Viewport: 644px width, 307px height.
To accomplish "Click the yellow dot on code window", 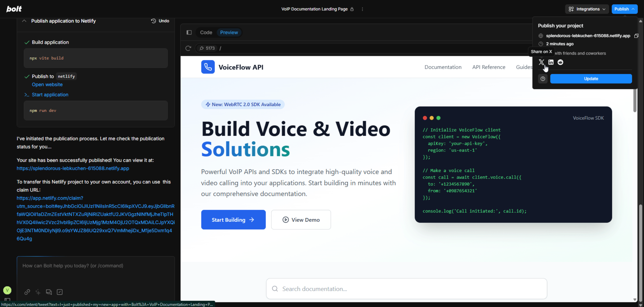I will coord(431,118).
